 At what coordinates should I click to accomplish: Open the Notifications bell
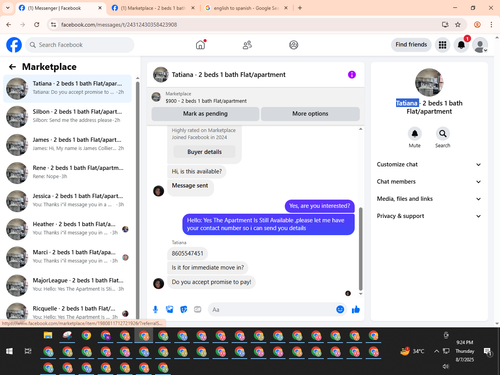tap(461, 45)
